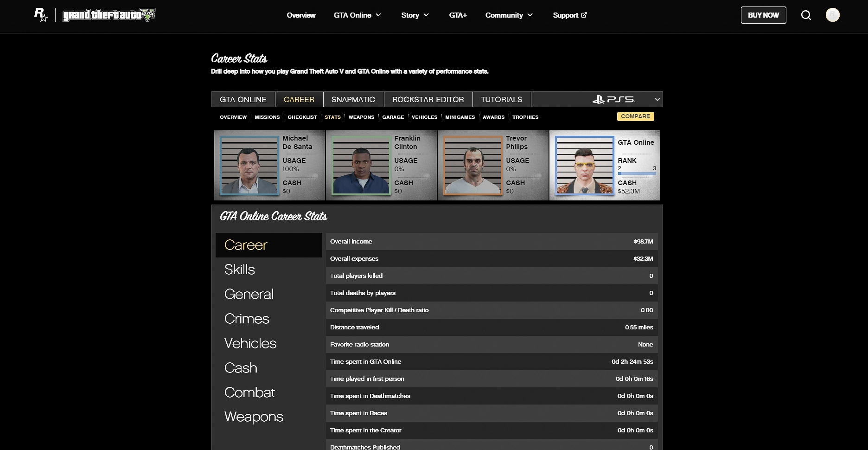Select the GTA Online character mugshot

[x=585, y=166]
